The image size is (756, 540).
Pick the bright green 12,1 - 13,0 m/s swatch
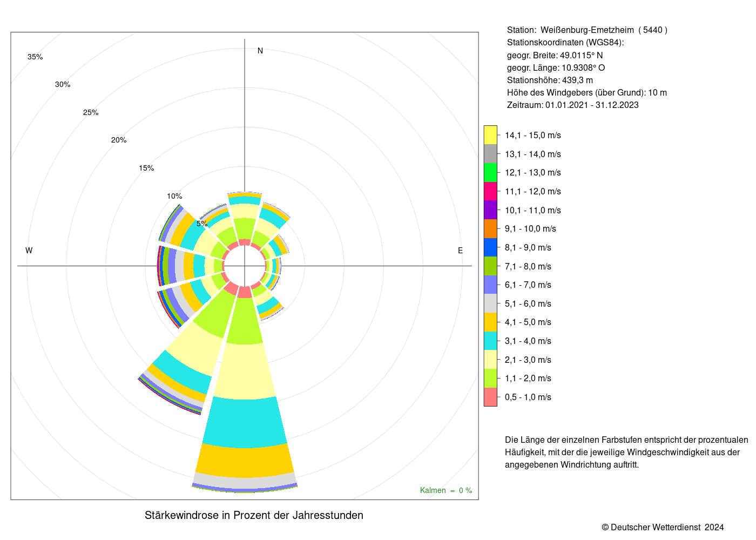coord(490,172)
